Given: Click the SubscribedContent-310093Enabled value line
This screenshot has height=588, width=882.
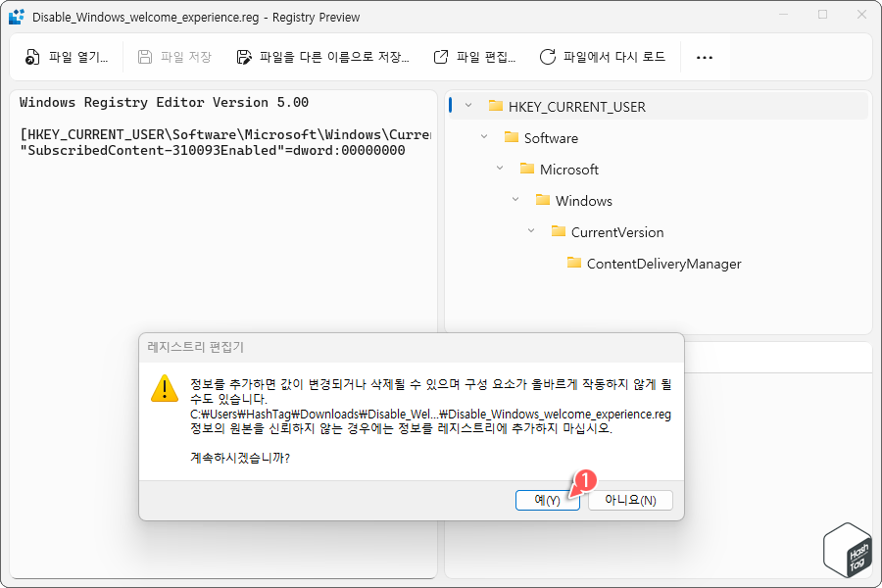Looking at the screenshot, I should [x=213, y=150].
